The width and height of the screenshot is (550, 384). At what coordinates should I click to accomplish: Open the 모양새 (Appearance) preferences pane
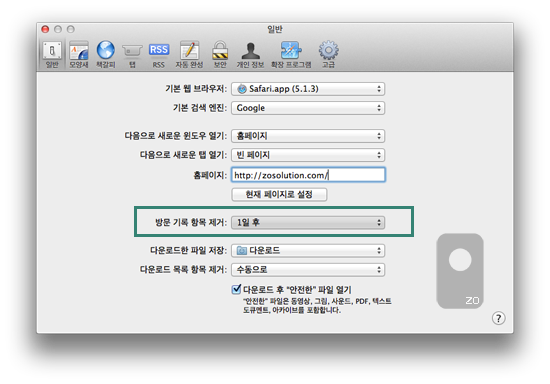pos(79,54)
